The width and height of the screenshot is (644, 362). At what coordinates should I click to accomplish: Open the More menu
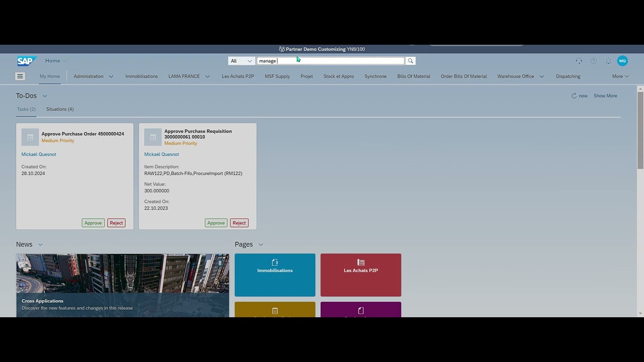(620, 76)
